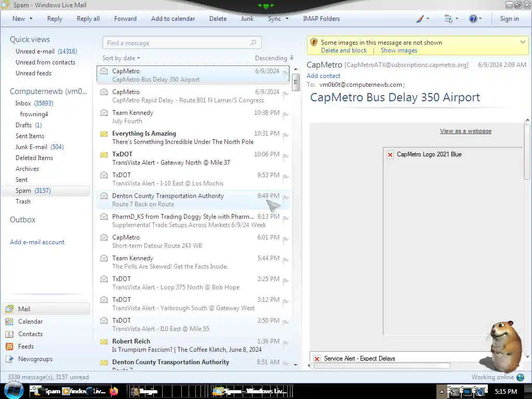
Task: Click Sign in button
Action: [x=509, y=19]
